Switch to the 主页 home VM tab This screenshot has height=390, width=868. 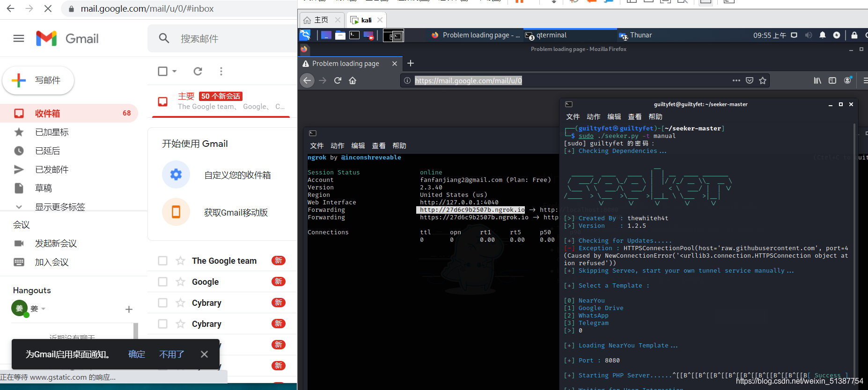321,20
